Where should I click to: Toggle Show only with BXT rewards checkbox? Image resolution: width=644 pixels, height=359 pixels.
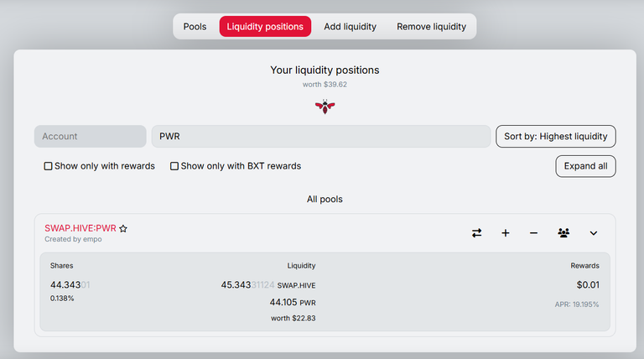coord(174,166)
